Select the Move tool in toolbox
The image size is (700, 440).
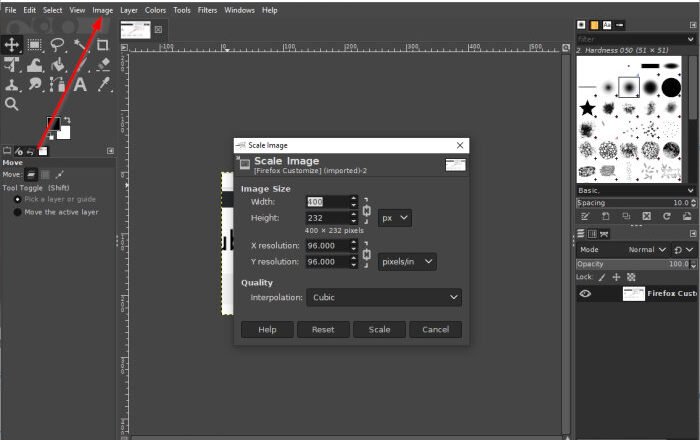pos(12,45)
